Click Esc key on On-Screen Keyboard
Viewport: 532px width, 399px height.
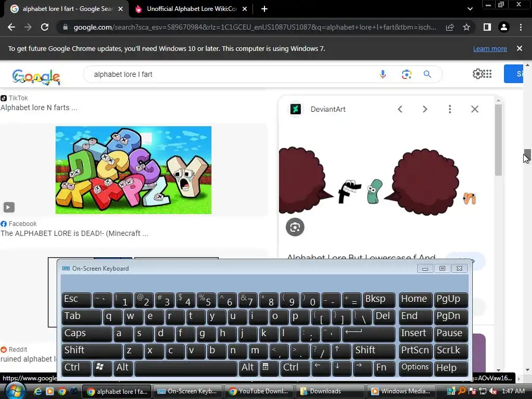click(76, 300)
